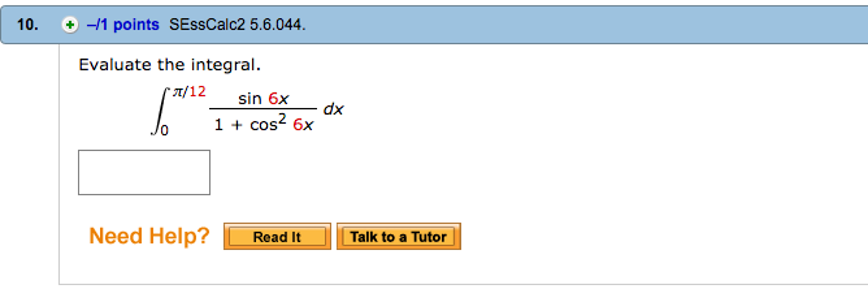The height and width of the screenshot is (302, 868).
Task: Click the Evaluate the integral prompt text
Action: coord(170,65)
